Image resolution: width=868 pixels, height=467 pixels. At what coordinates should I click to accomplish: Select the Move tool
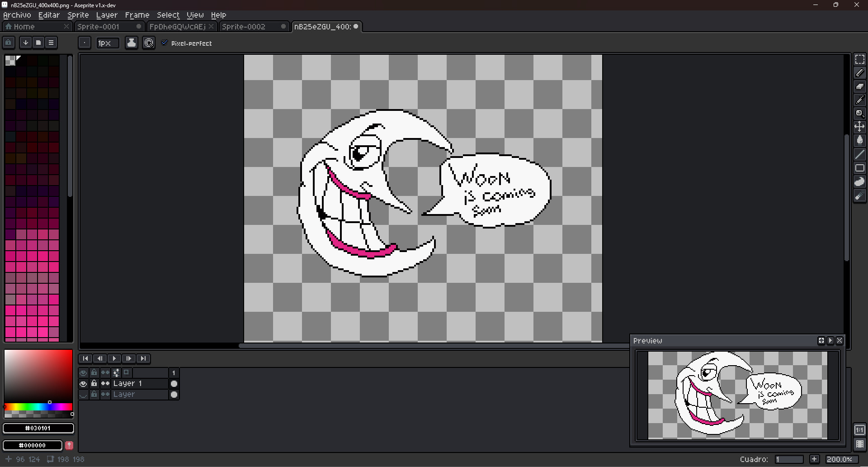(859, 127)
